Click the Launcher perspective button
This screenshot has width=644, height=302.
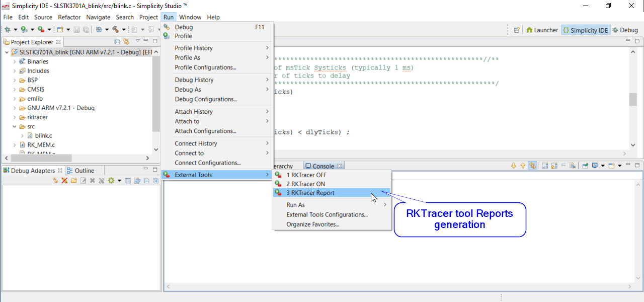tap(542, 30)
